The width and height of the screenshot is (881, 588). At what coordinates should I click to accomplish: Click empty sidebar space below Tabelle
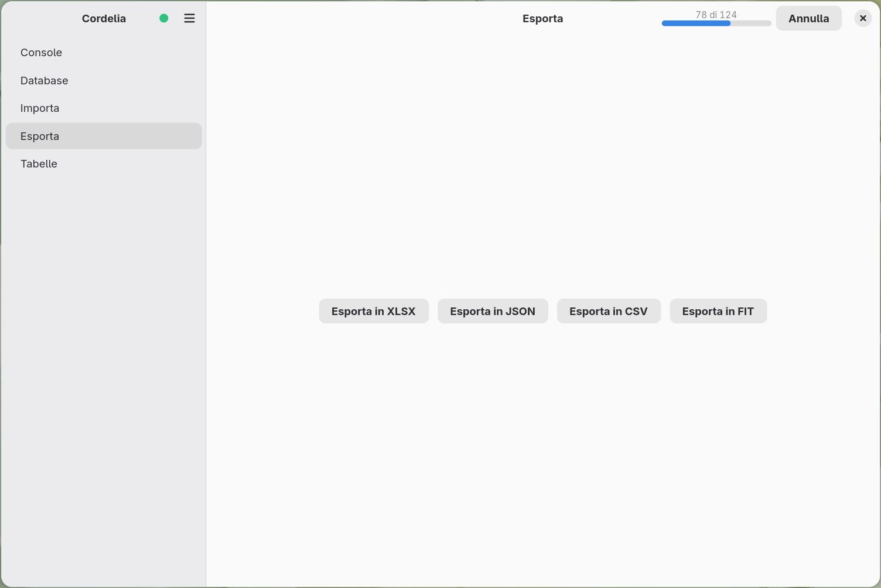[x=104, y=375]
